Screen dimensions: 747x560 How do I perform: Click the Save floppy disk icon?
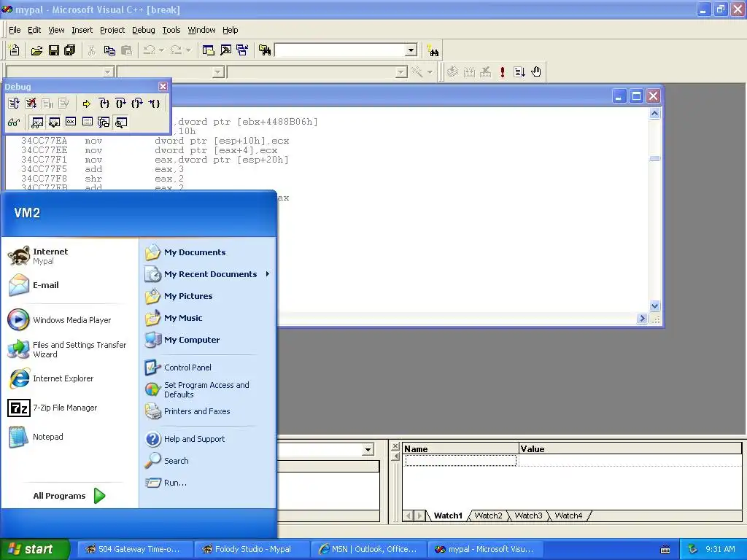click(x=53, y=50)
